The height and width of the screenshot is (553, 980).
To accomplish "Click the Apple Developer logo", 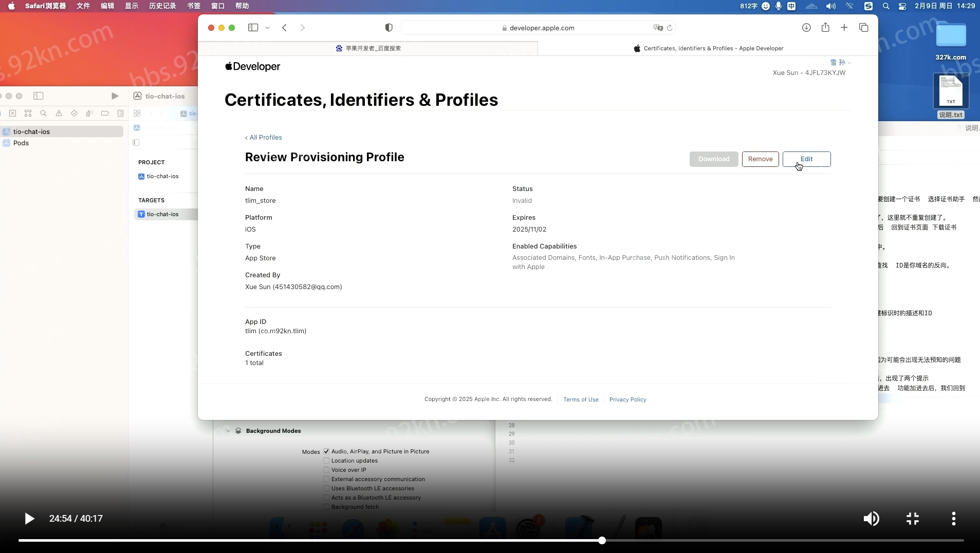I will pyautogui.click(x=253, y=66).
